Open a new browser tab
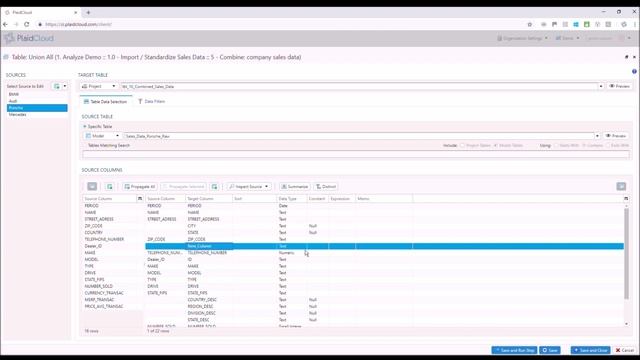This screenshot has height=360, width=640. point(88,13)
